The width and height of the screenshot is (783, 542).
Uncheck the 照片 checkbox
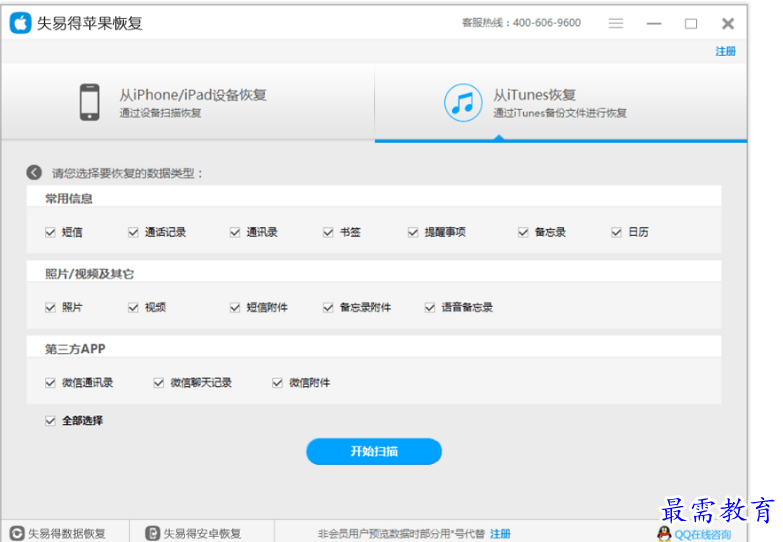(x=50, y=307)
